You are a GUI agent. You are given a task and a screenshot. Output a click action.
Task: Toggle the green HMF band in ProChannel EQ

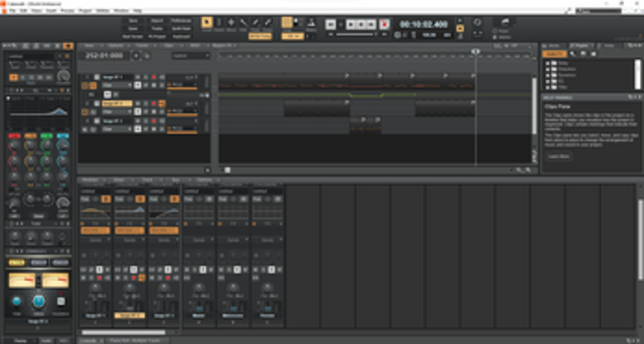click(47, 136)
